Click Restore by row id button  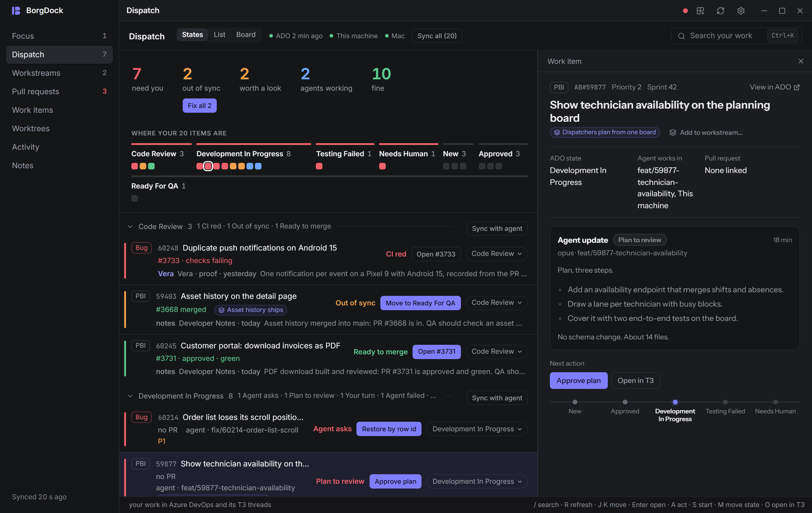(x=389, y=429)
